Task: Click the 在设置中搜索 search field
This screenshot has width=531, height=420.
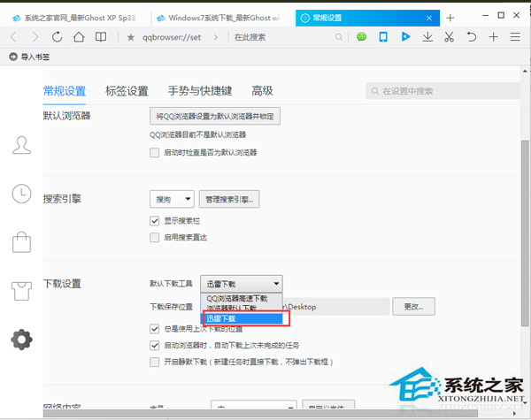Action: pos(442,91)
